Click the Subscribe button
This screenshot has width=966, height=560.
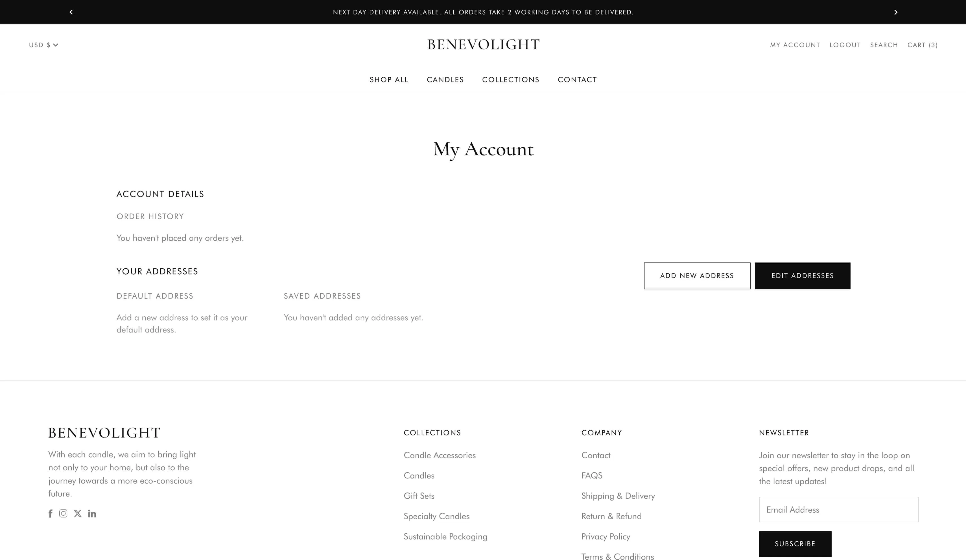coord(795,544)
